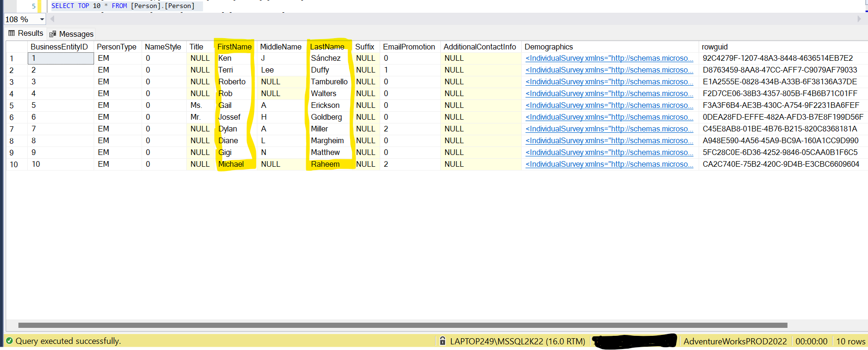Click the Messages tab icon

coord(53,34)
